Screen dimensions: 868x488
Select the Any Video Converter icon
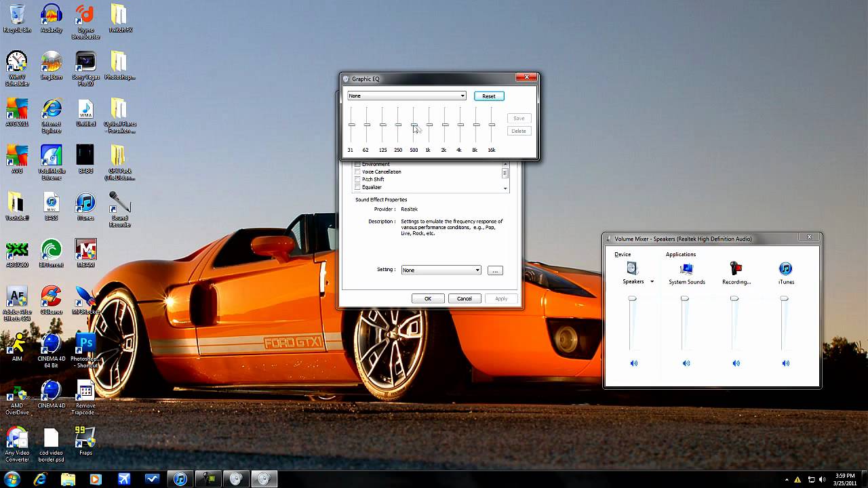(17, 444)
